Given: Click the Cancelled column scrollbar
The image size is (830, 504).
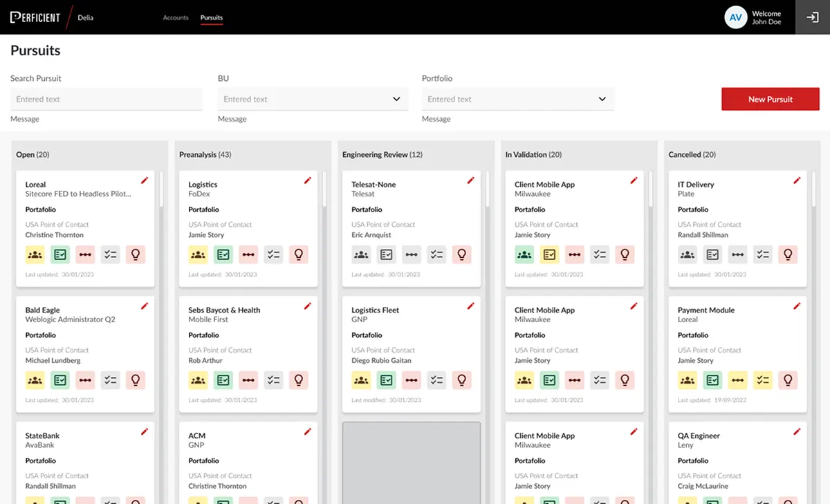Looking at the screenshot, I should pyautogui.click(x=814, y=188).
